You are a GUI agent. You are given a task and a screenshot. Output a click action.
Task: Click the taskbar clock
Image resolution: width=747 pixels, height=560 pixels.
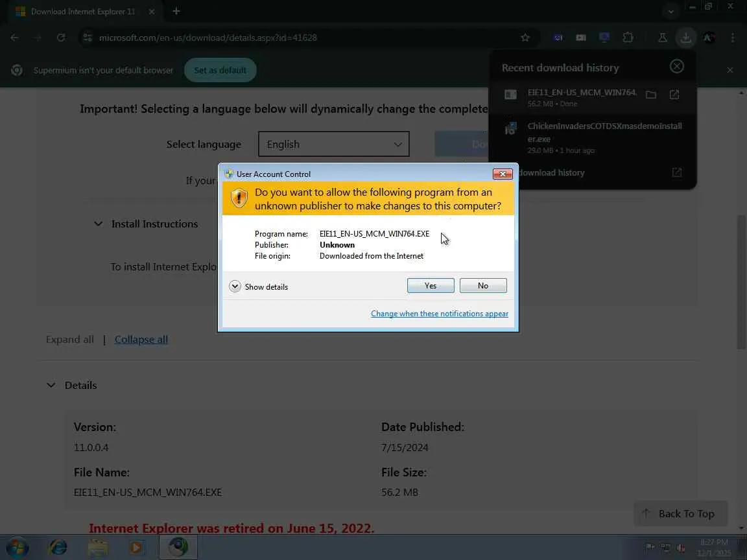pos(714,548)
